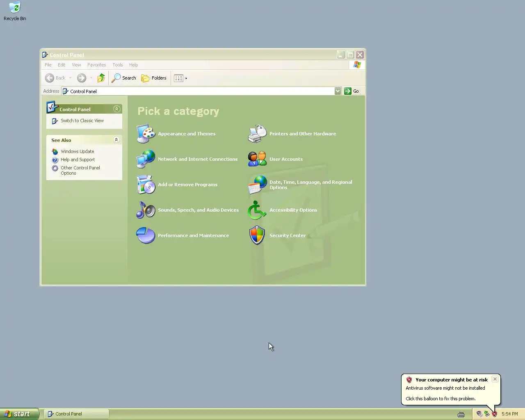Viewport: 525px width, 420px height.
Task: Click the Control Panel taskbar button
Action: (x=76, y=414)
